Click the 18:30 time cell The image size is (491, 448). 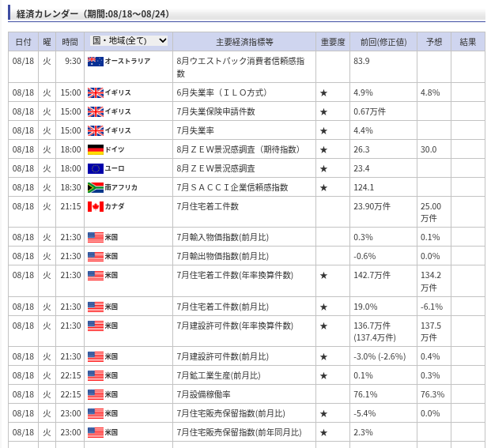[x=71, y=187]
